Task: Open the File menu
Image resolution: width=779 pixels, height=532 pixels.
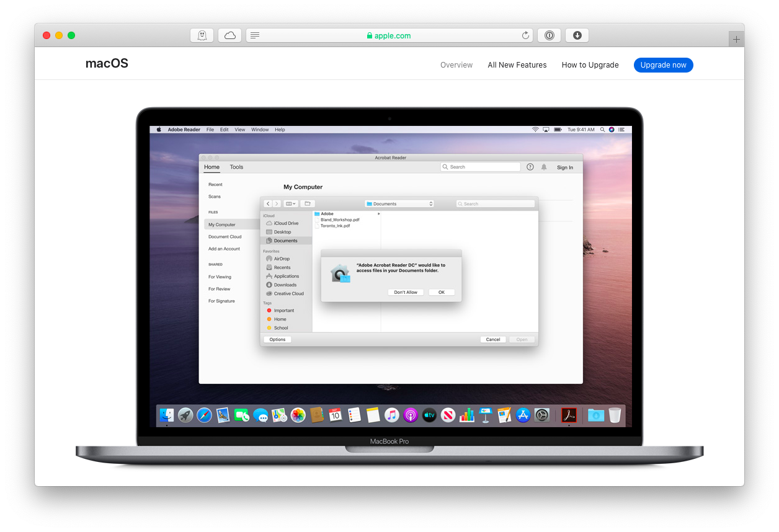Action: (210, 130)
